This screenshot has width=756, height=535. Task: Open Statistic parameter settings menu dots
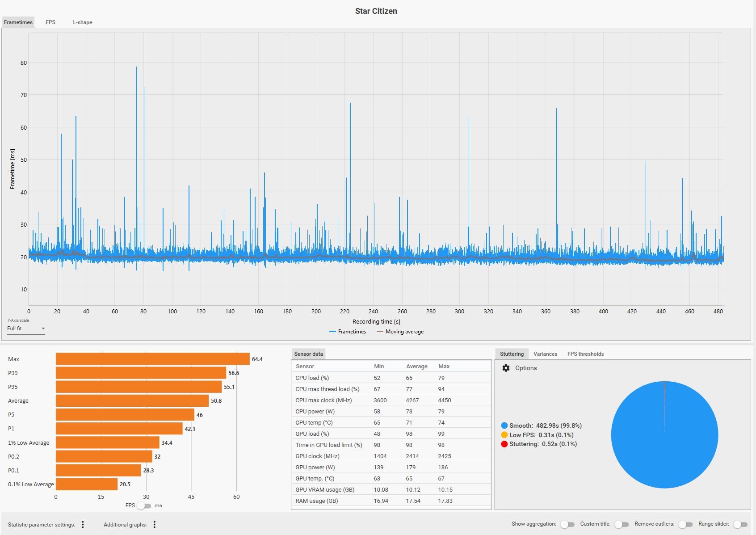click(83, 524)
